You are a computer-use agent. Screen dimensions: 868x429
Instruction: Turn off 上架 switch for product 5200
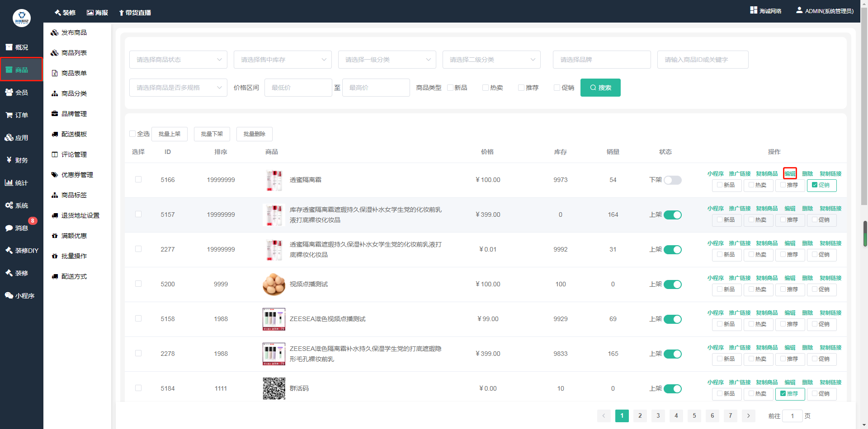click(672, 284)
